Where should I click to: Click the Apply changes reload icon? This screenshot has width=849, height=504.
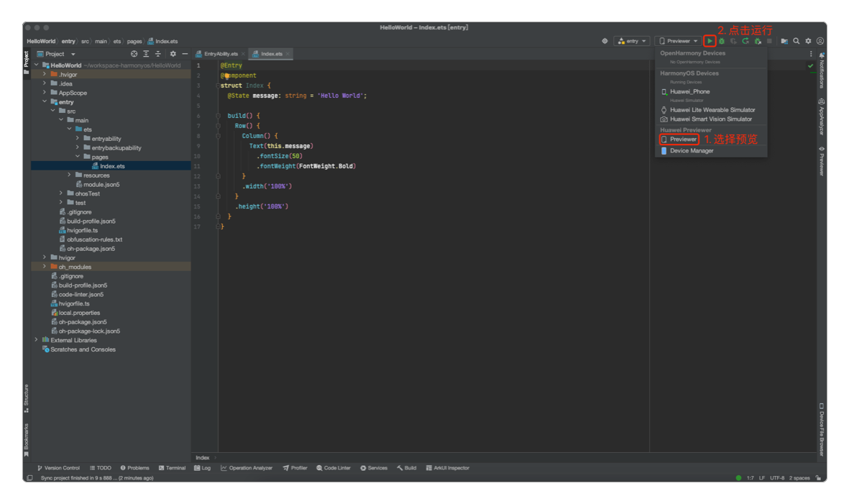tap(745, 41)
